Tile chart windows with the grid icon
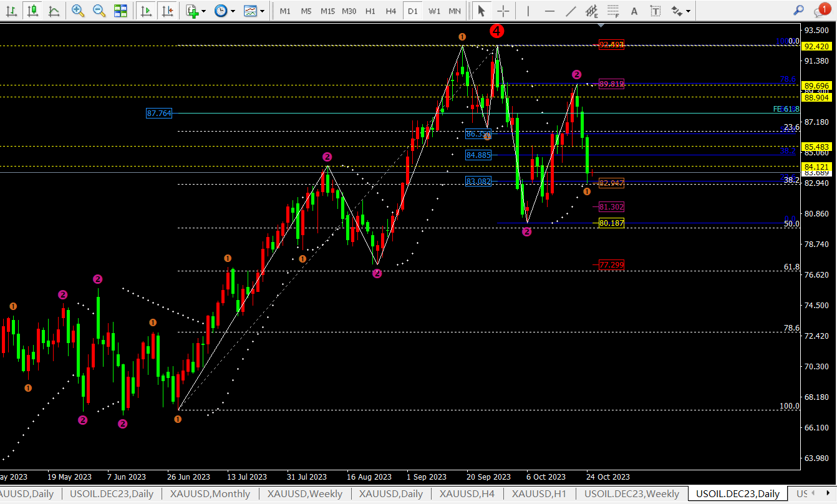 [x=120, y=11]
